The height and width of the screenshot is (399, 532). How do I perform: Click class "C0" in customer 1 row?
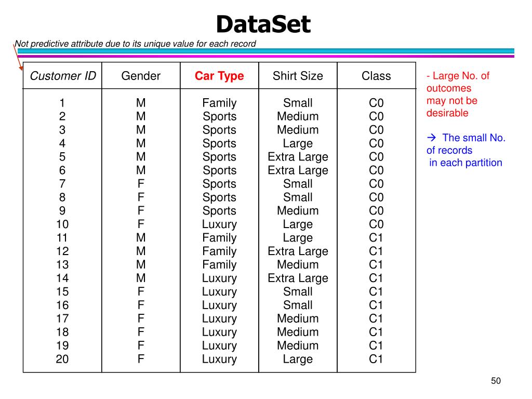376,103
